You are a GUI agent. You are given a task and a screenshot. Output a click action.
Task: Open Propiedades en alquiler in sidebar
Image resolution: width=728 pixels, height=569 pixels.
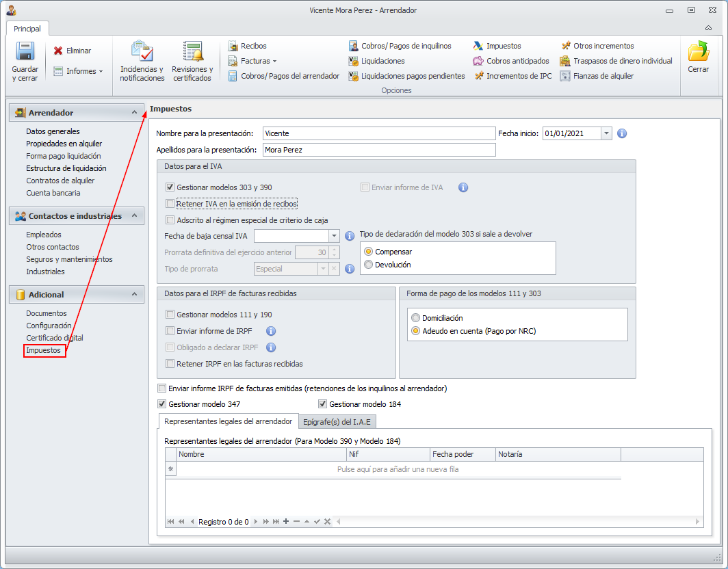click(64, 144)
